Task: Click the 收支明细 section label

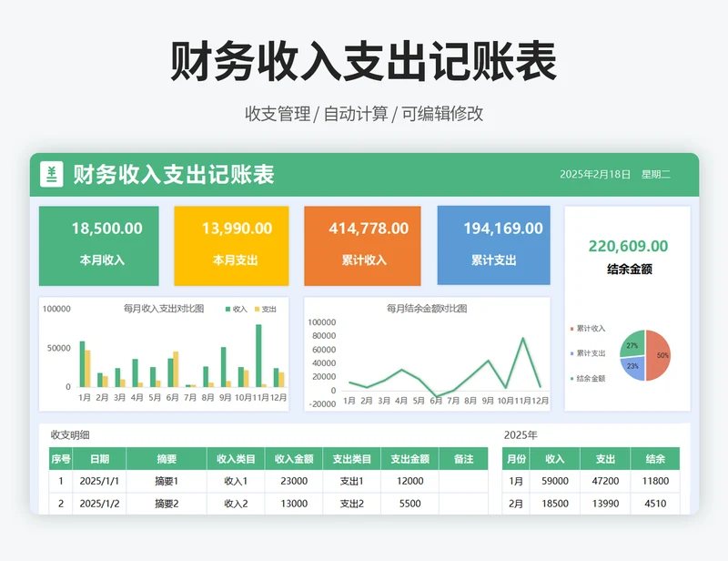Action: pyautogui.click(x=70, y=435)
